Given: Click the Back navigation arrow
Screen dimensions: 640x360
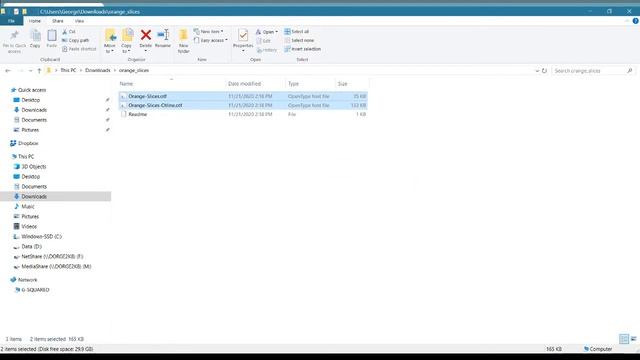Looking at the screenshot, I should (x=8, y=71).
